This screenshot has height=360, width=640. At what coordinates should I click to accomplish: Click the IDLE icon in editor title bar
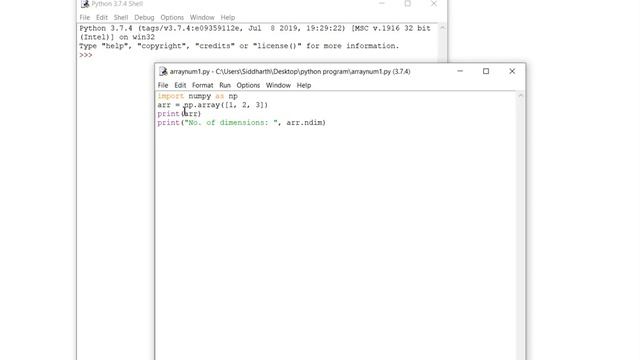pos(163,71)
